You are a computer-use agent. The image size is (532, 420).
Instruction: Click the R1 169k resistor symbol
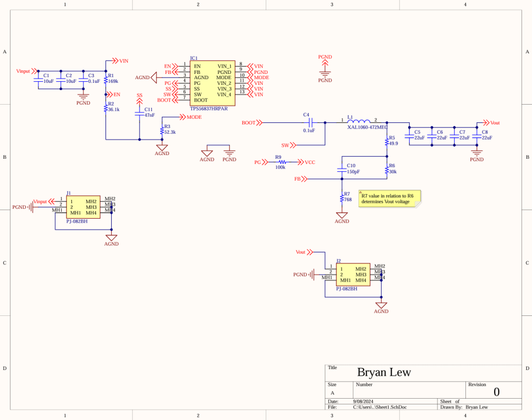pyautogui.click(x=106, y=81)
